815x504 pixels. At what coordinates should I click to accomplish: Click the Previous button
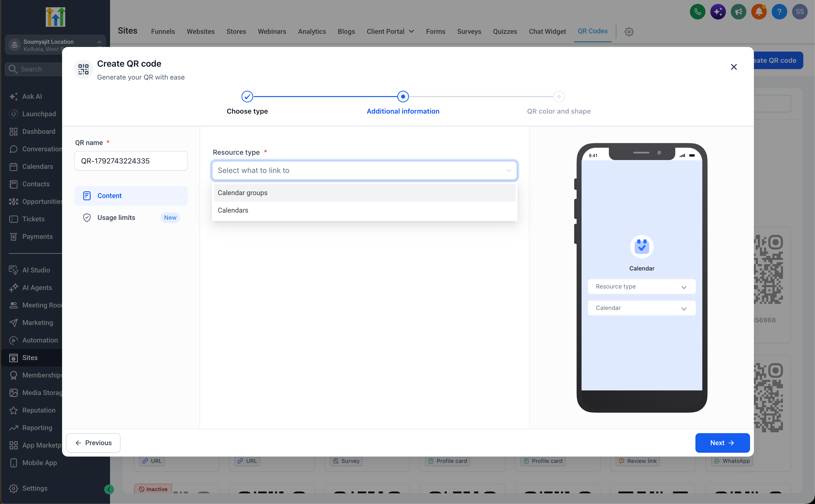pyautogui.click(x=93, y=443)
